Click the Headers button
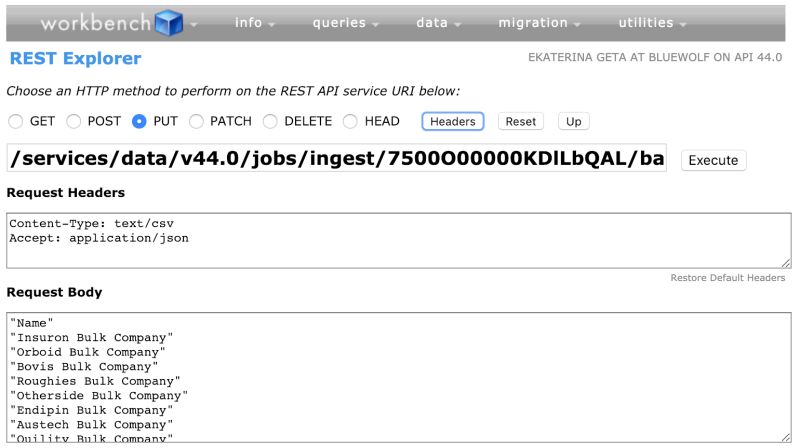This screenshot has width=800, height=448. click(453, 121)
